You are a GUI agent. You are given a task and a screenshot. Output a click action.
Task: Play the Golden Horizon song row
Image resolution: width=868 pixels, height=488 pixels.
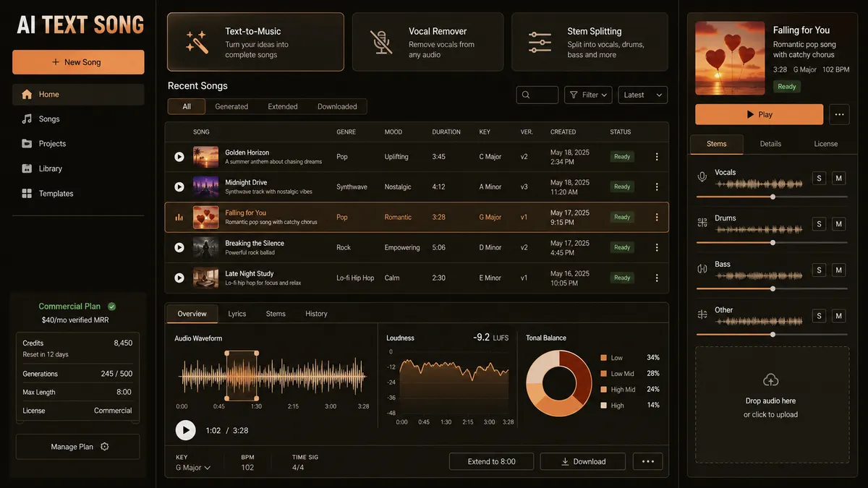click(x=179, y=157)
